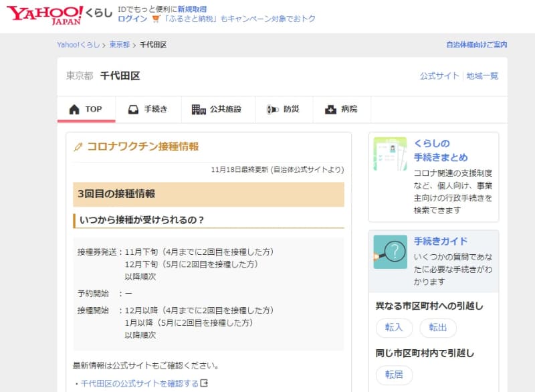Open the 公共施設 tab
The width and height of the screenshot is (535, 392).
pos(218,110)
